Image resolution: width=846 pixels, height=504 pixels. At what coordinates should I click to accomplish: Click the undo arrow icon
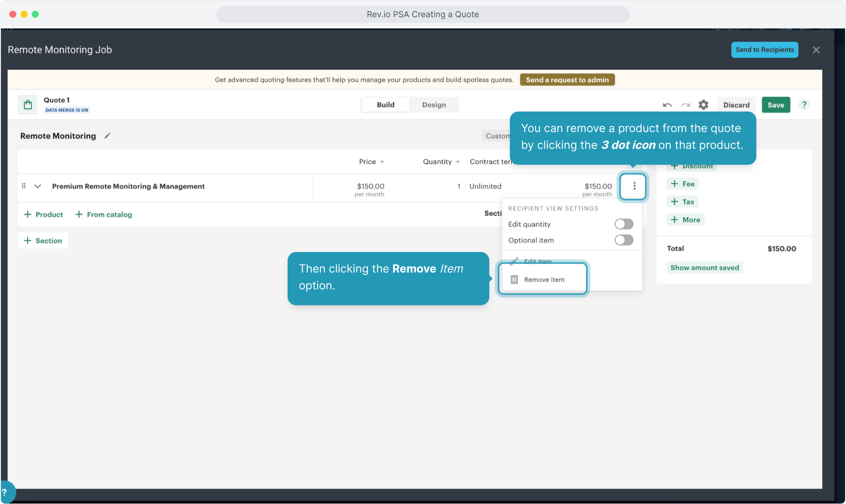[x=667, y=105]
